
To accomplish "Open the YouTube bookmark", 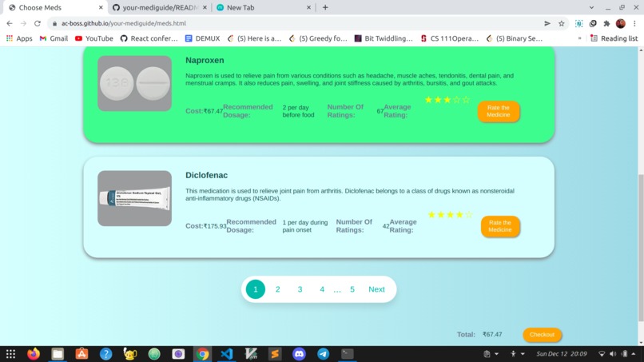I will [x=93, y=38].
